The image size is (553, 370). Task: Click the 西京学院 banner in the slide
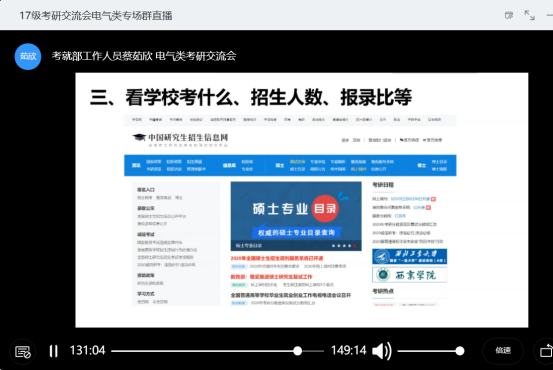pyautogui.click(x=409, y=275)
